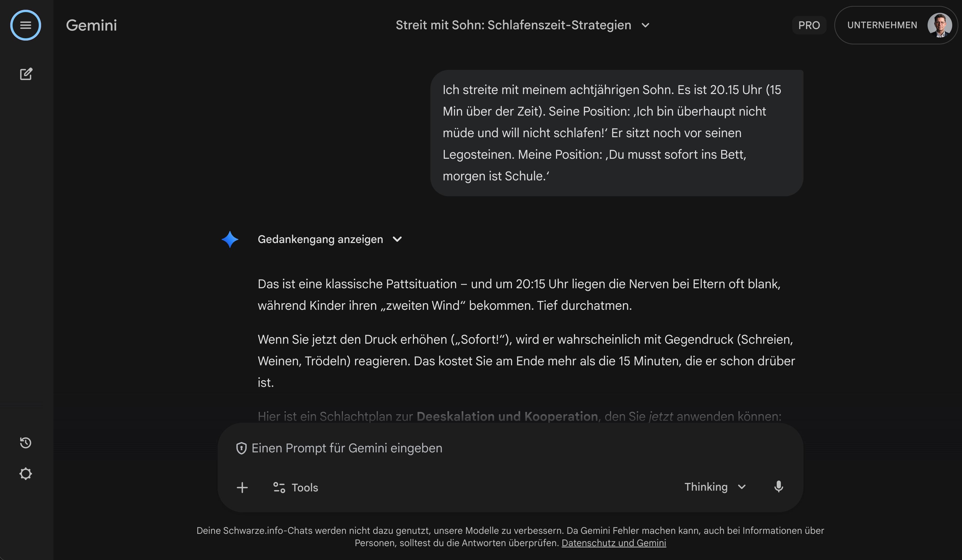
Task: Open settings gear in sidebar
Action: coord(26,473)
